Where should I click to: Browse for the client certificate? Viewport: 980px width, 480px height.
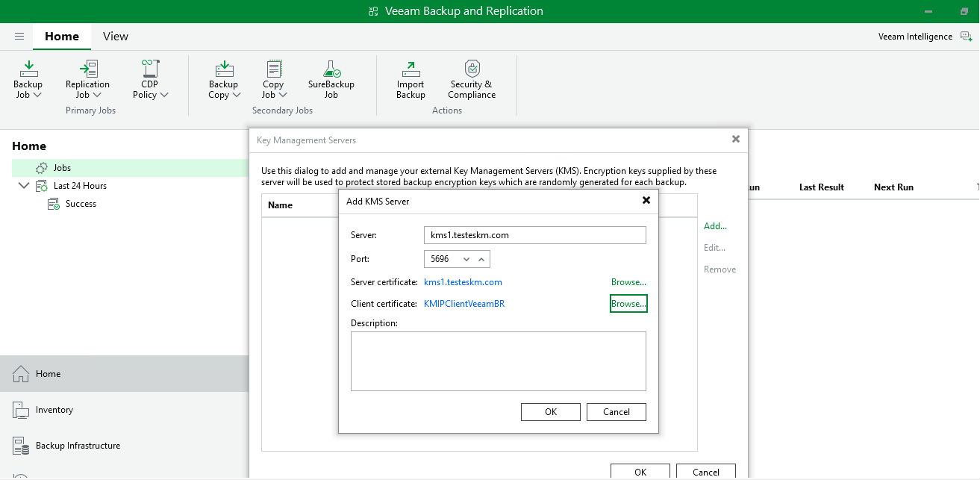pyautogui.click(x=628, y=304)
